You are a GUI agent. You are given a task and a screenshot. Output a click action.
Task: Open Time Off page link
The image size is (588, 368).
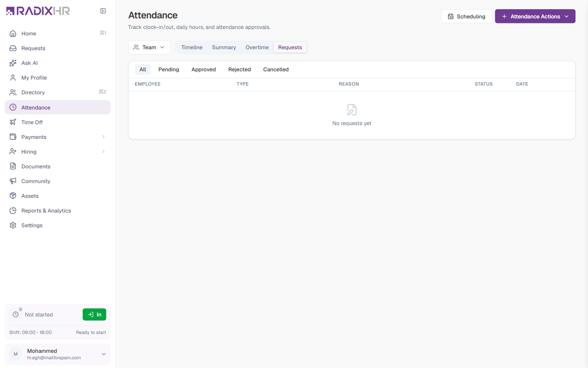(57, 122)
